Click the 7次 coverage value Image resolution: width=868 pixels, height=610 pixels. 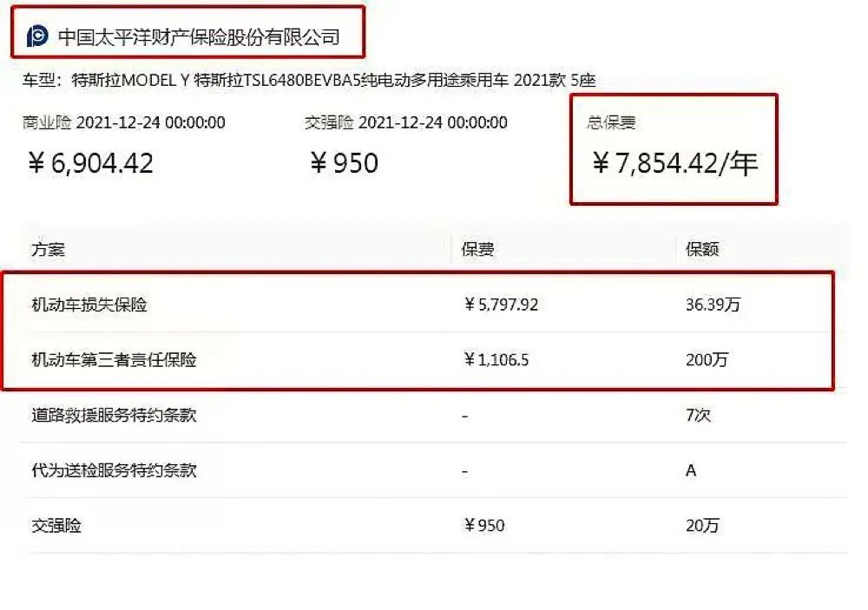point(698,415)
